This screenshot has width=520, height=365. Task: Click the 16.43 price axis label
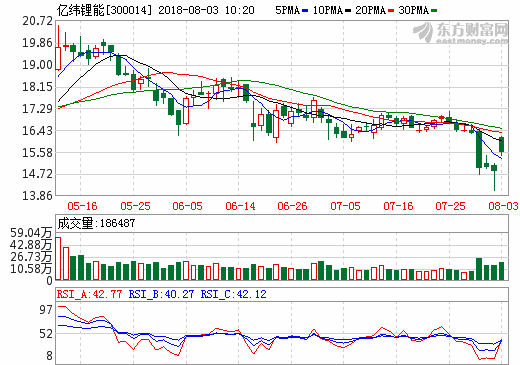[x=37, y=130]
